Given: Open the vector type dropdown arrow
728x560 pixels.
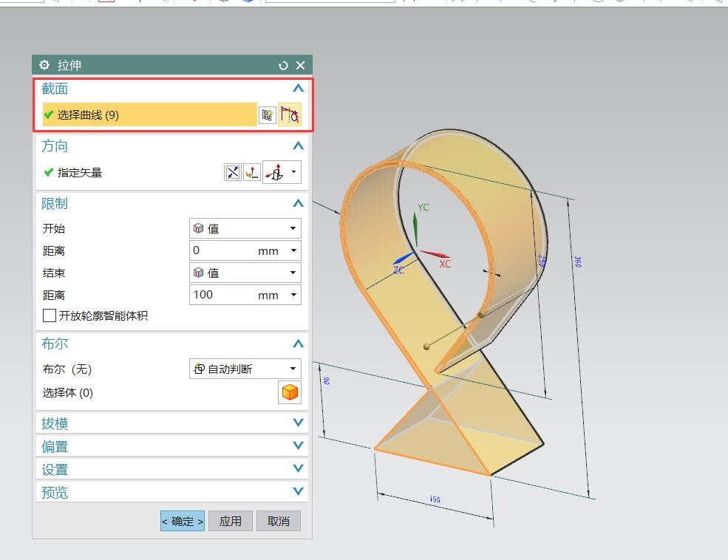Looking at the screenshot, I should (294, 172).
